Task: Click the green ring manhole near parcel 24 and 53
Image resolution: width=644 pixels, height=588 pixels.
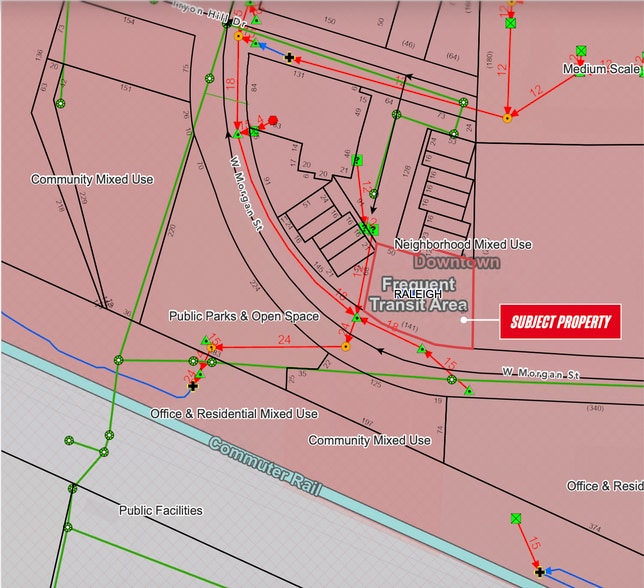Action: (x=453, y=133)
